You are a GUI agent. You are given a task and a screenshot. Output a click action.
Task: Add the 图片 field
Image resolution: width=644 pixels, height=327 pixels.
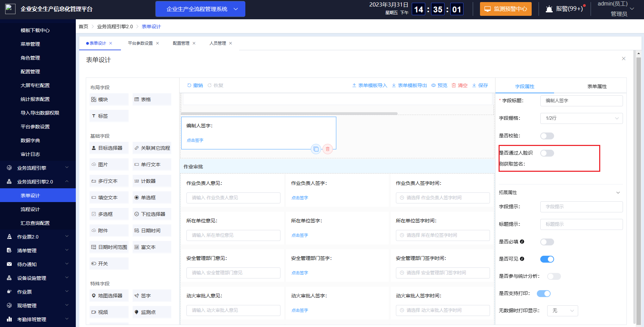click(x=109, y=165)
